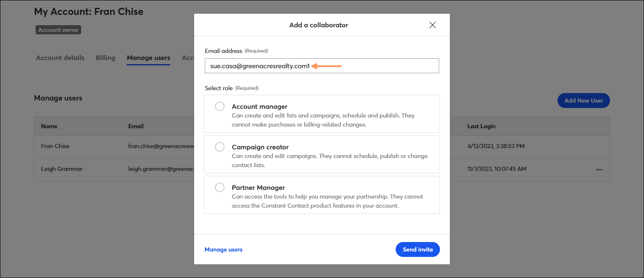Select the Campaign creator role radio button
644x278 pixels.
(220, 147)
